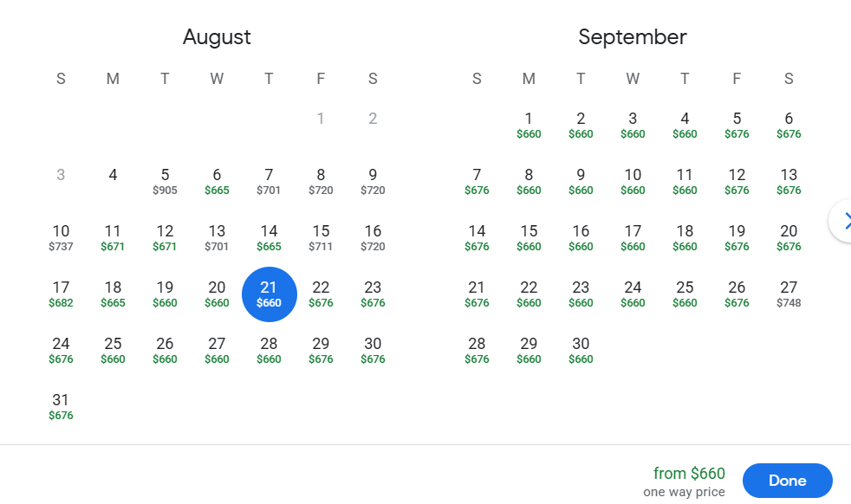Select September 13 at $676
Viewport: 851px width, 504px height.
789,181
